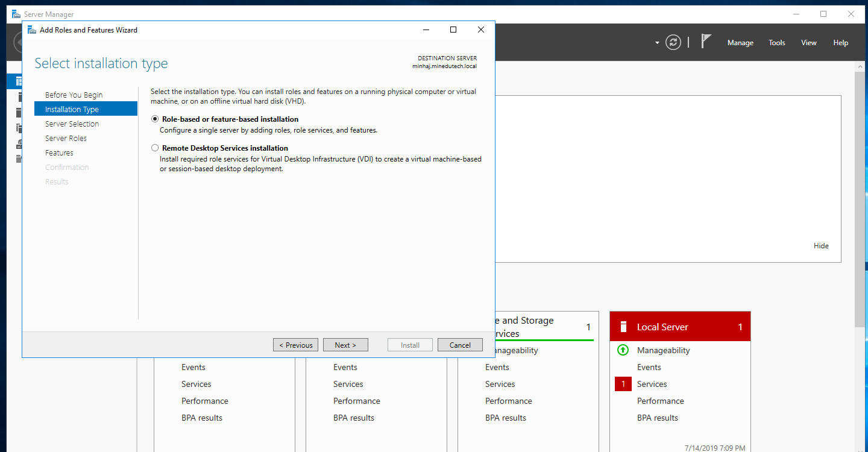Click the Previous button in the wizard
This screenshot has width=868, height=452.
click(x=296, y=345)
